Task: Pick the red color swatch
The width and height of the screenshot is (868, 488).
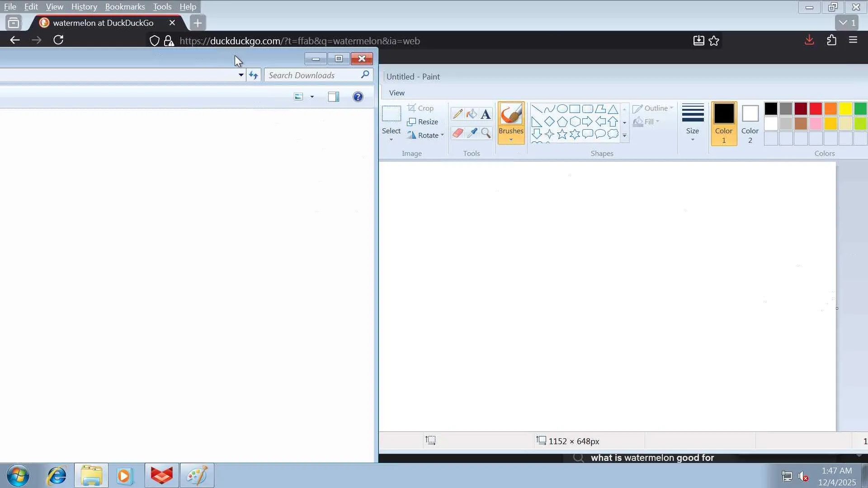Action: 815,109
